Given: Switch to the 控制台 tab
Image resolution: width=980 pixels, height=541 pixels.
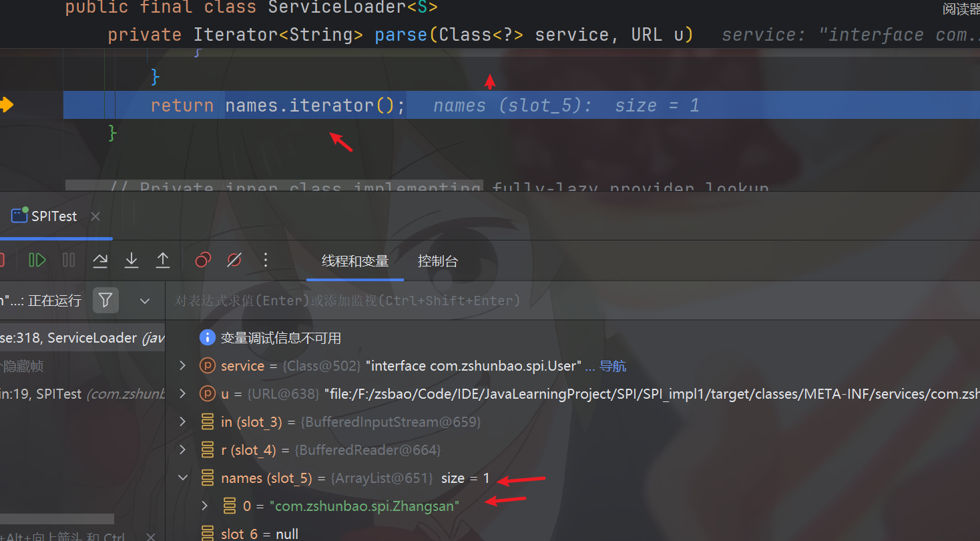Looking at the screenshot, I should point(438,261).
